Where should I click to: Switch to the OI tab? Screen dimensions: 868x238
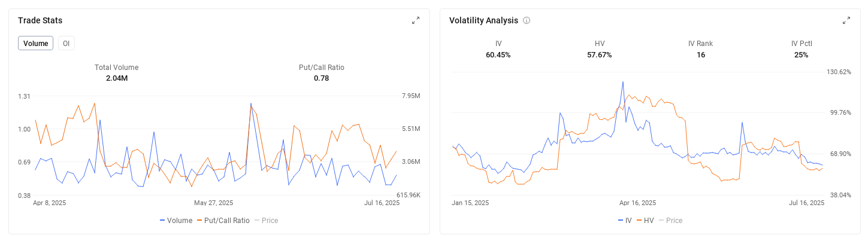[x=66, y=43]
